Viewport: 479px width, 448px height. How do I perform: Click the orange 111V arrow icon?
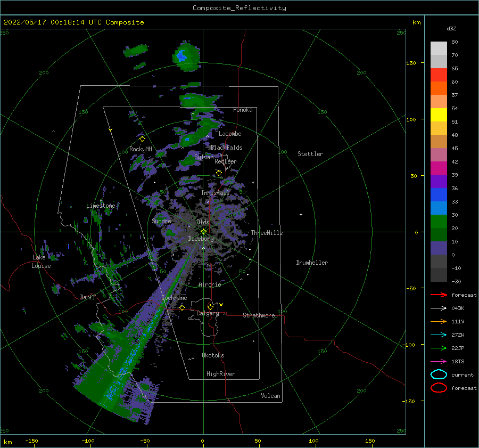pyautogui.click(x=439, y=321)
